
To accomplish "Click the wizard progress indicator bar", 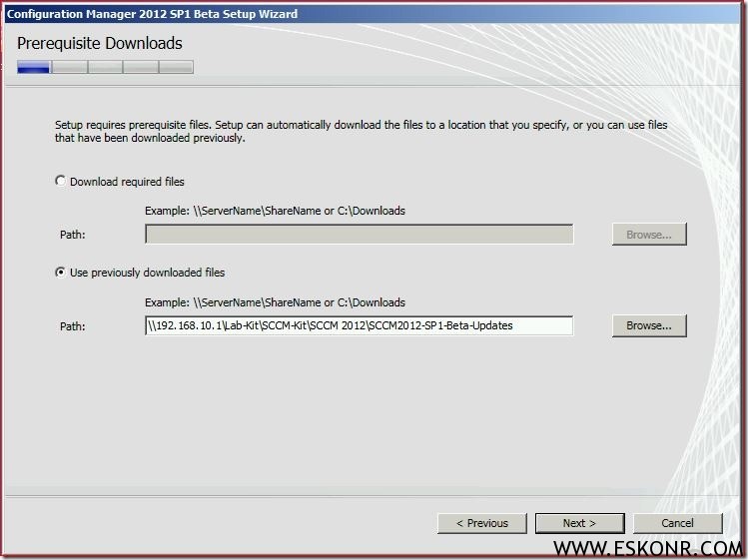I will click(x=106, y=67).
